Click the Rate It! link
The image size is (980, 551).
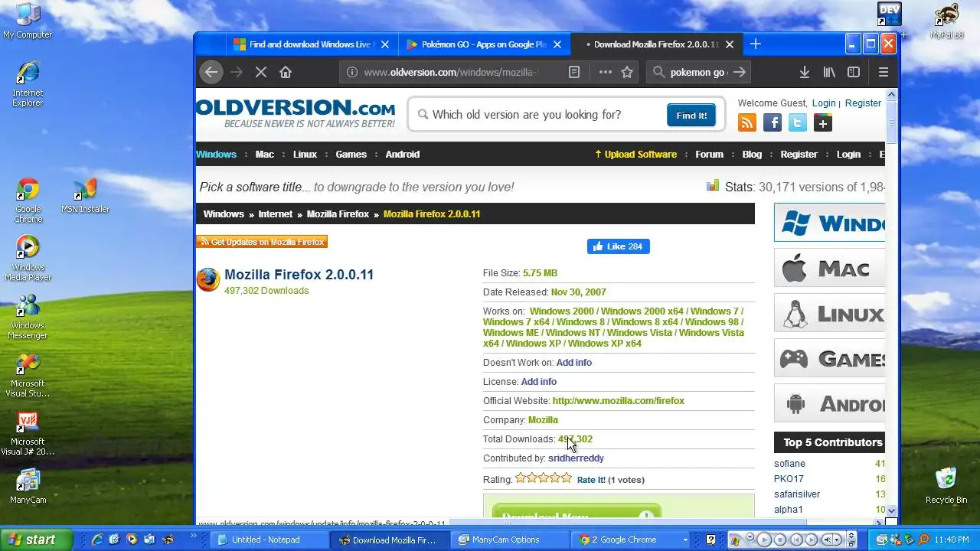pyautogui.click(x=591, y=480)
